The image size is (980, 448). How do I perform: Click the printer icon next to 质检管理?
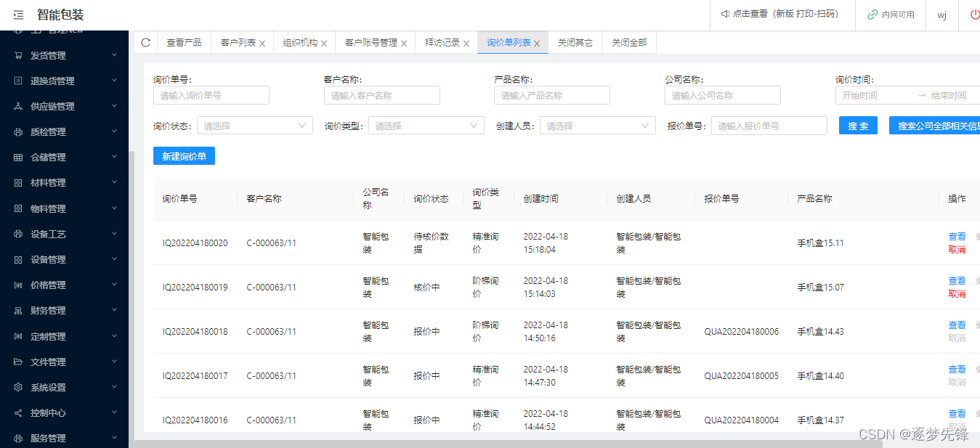pyautogui.click(x=18, y=132)
